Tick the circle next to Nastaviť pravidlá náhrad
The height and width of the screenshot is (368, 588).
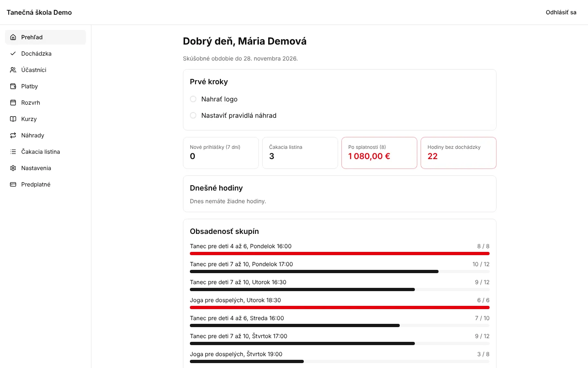point(193,115)
